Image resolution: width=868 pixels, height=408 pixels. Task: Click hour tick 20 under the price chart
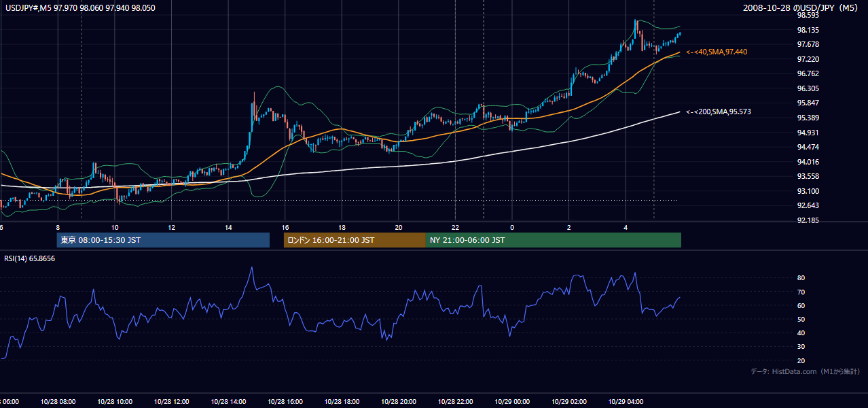click(399, 227)
